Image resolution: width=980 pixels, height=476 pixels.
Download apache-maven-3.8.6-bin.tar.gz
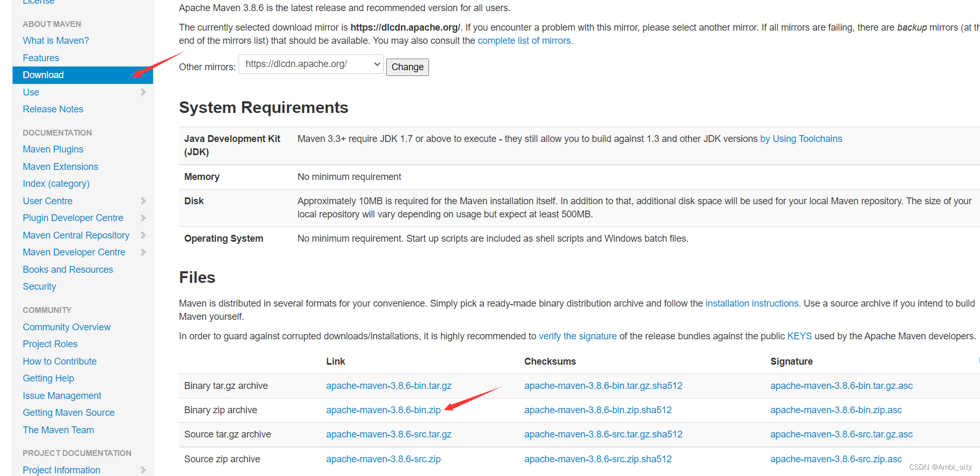click(x=389, y=386)
